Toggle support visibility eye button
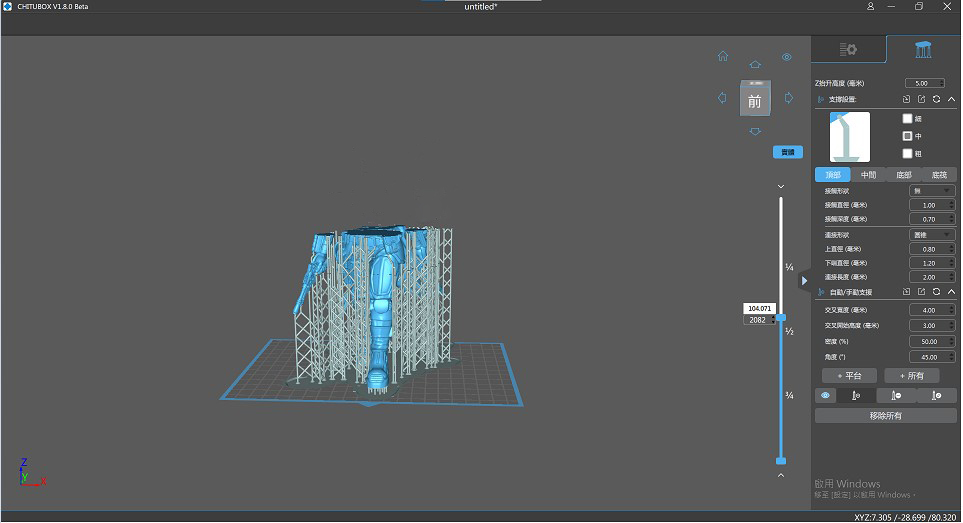 click(x=826, y=395)
